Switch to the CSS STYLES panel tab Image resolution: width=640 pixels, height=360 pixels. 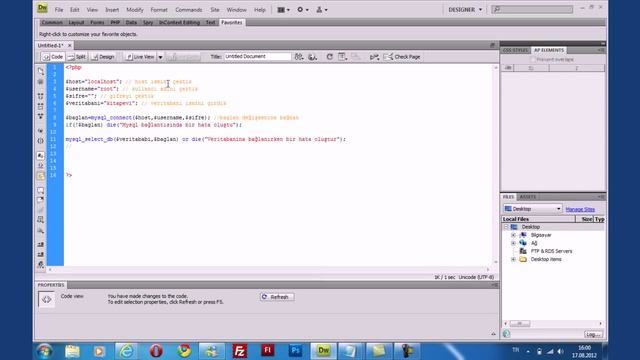tap(515, 50)
